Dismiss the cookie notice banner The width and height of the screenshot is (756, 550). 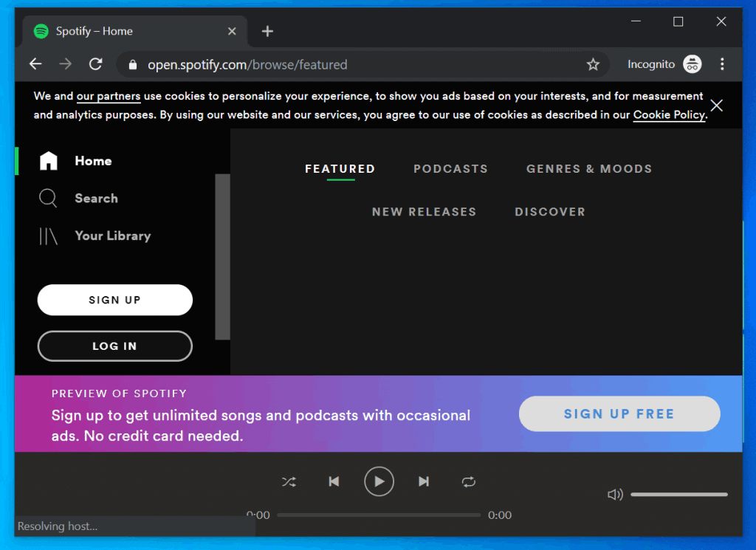click(716, 106)
